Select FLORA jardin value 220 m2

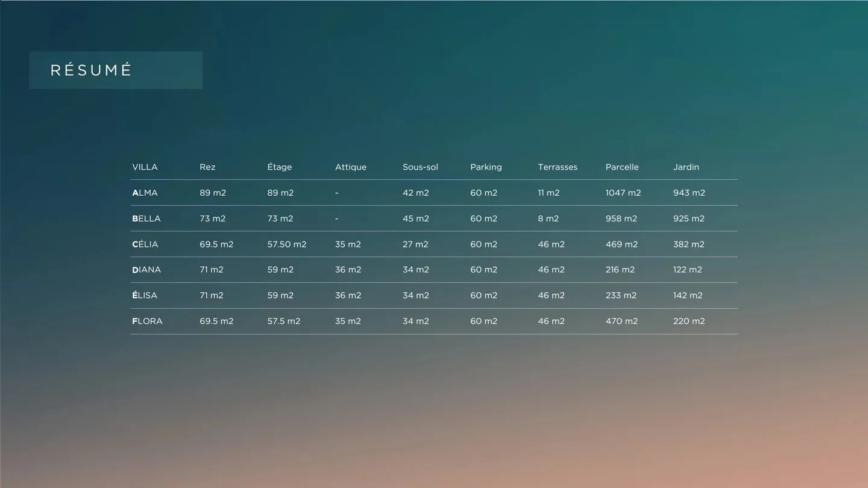[x=689, y=321]
